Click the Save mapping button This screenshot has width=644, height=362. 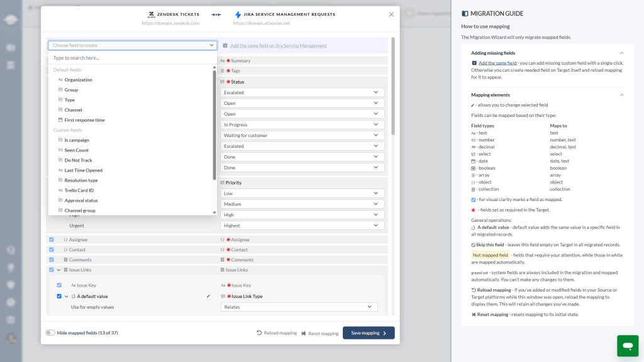[x=369, y=333]
